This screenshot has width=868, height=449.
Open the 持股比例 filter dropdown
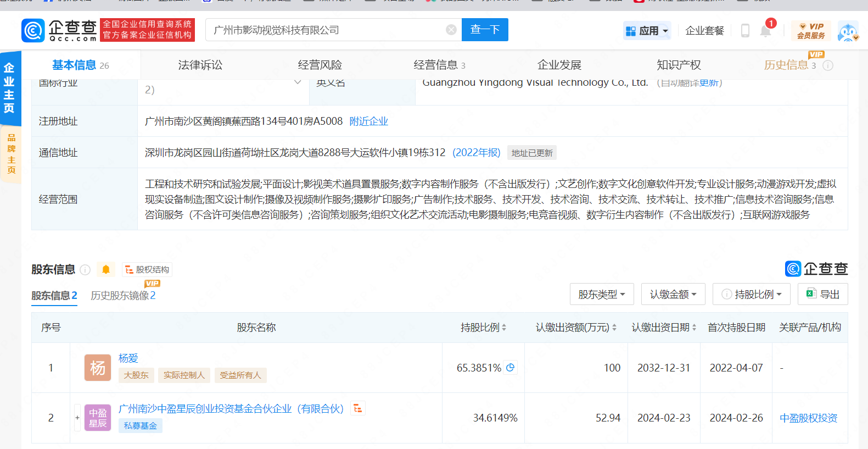(x=751, y=294)
